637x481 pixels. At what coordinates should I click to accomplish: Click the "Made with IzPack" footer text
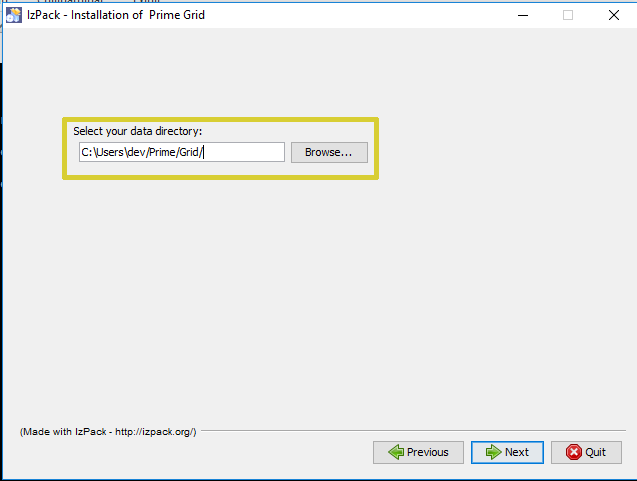pyautogui.click(x=108, y=431)
